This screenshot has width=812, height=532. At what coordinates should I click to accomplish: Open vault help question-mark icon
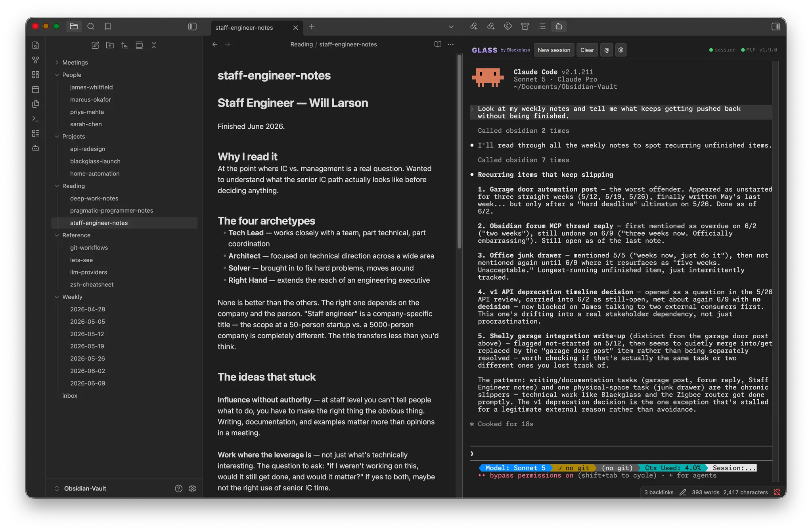179,488
